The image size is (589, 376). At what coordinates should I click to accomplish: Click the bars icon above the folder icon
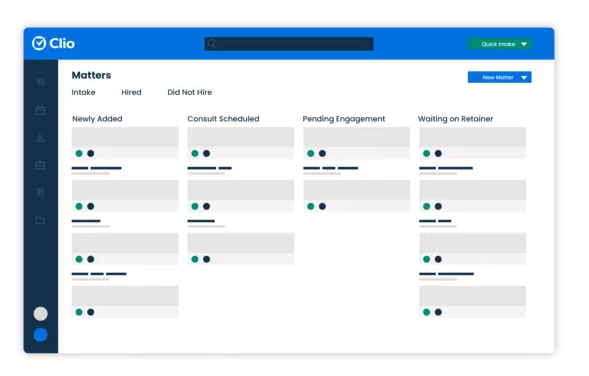pos(40,193)
